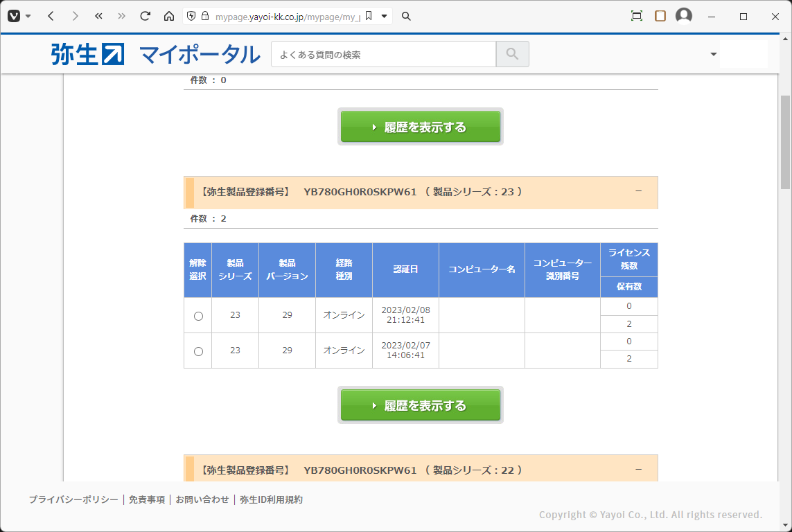Go forward to next page

(x=75, y=16)
